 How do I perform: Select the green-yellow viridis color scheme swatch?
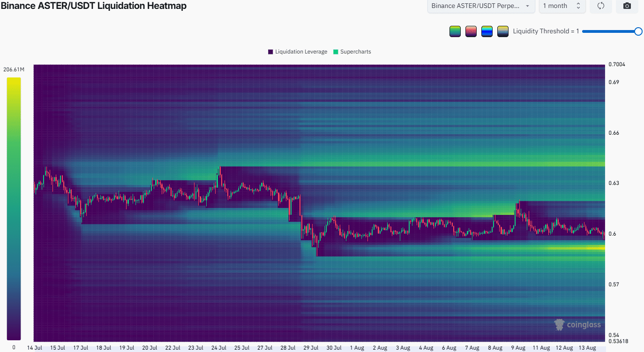click(455, 31)
